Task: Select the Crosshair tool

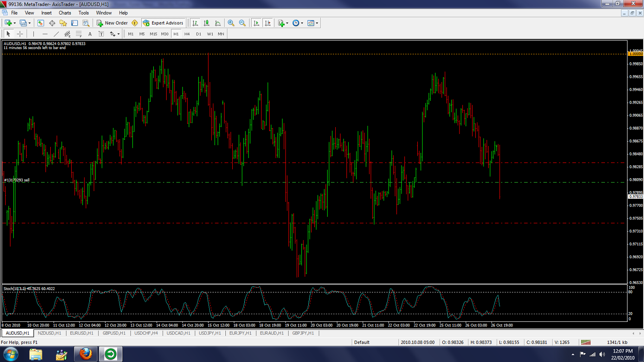Action: point(20,34)
